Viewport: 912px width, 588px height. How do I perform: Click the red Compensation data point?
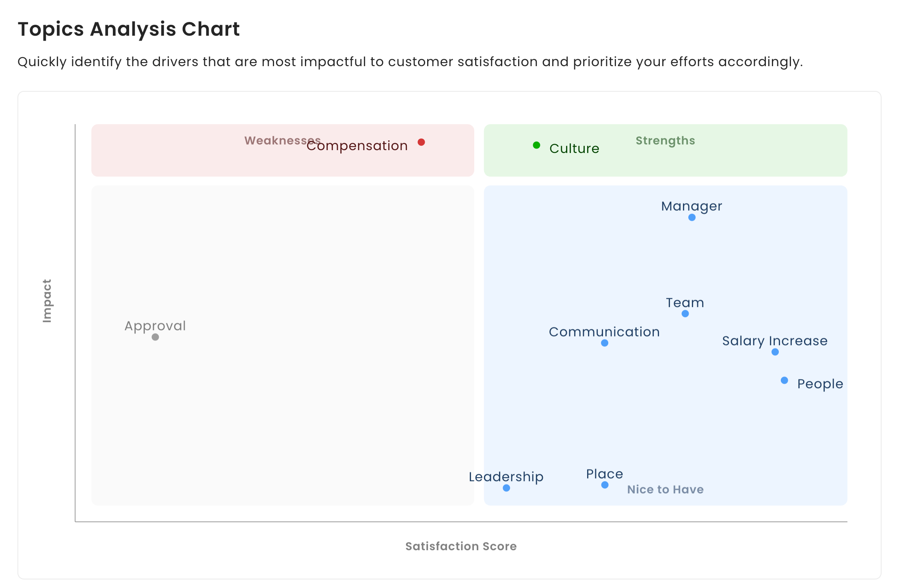[x=421, y=142]
